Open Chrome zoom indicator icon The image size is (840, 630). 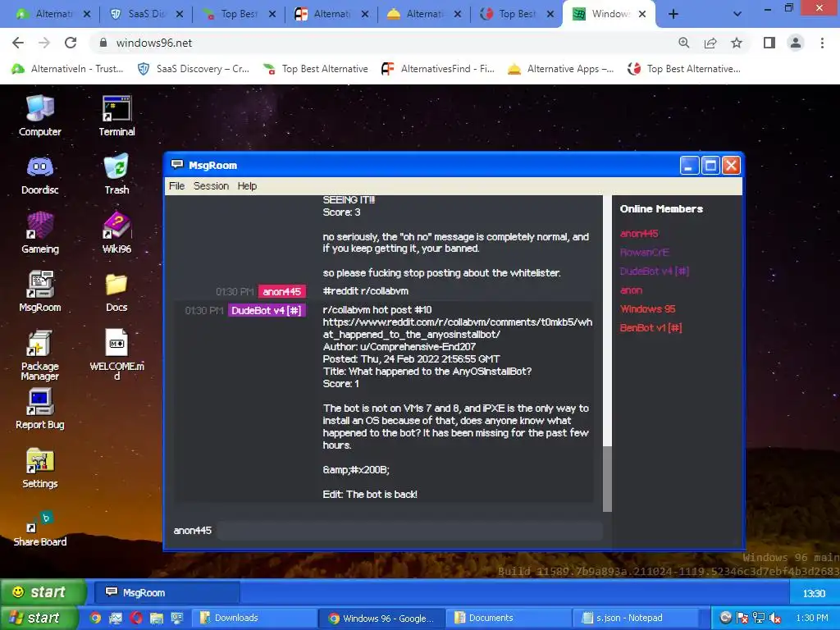683,43
